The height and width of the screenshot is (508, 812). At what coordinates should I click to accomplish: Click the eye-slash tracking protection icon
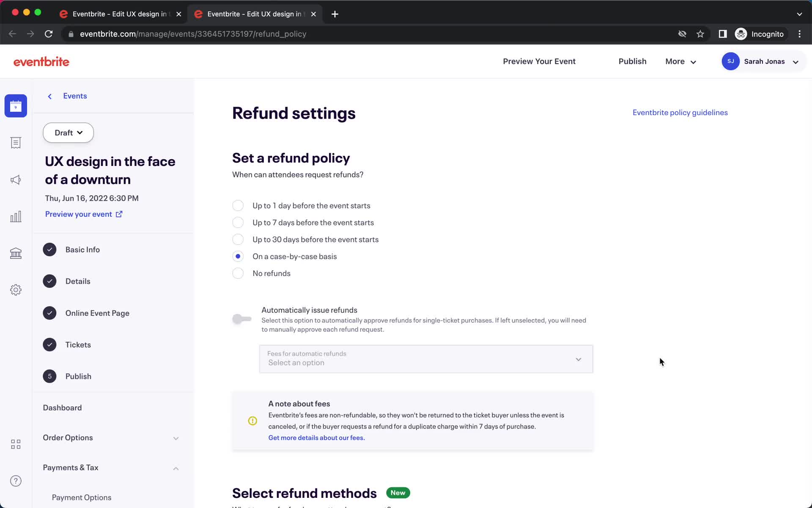pos(682,34)
